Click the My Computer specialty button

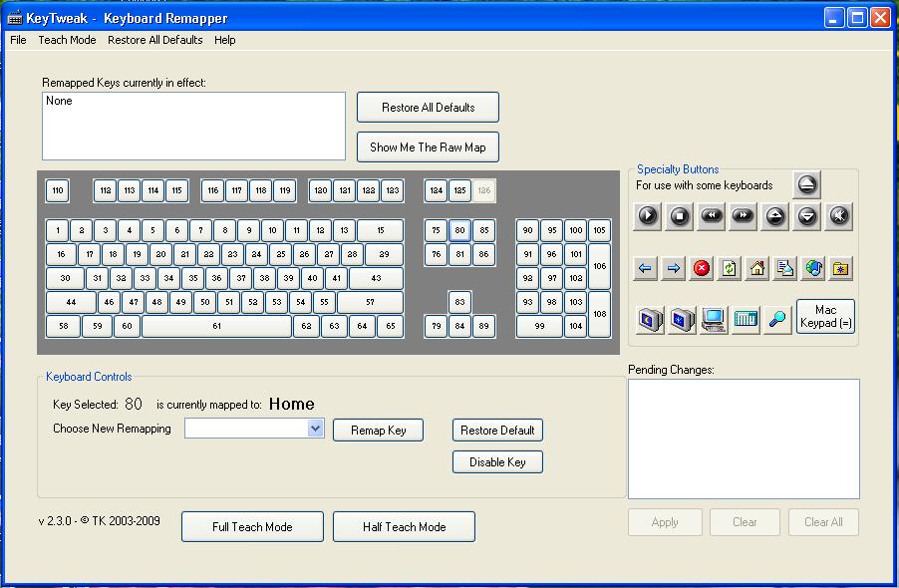pos(714,319)
